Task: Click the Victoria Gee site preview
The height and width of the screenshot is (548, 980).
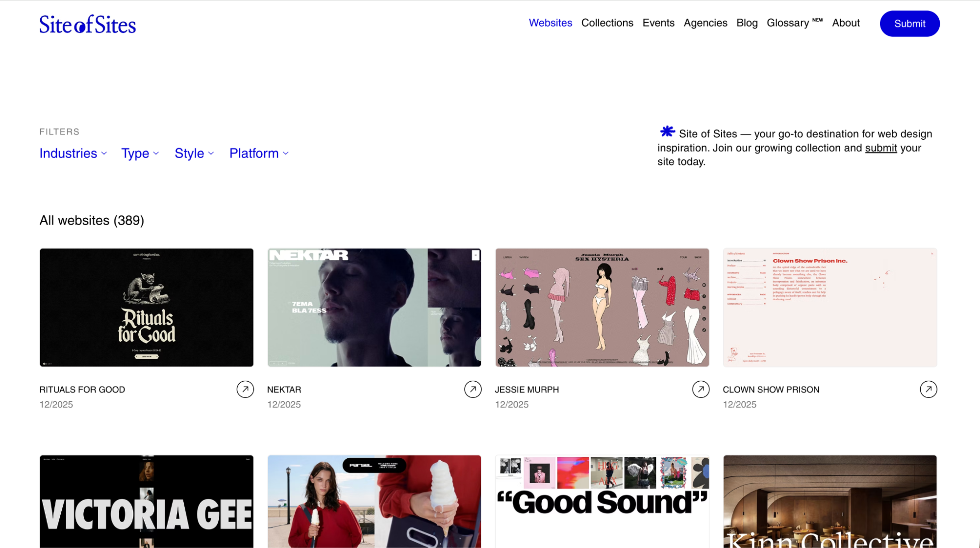Action: 146,501
